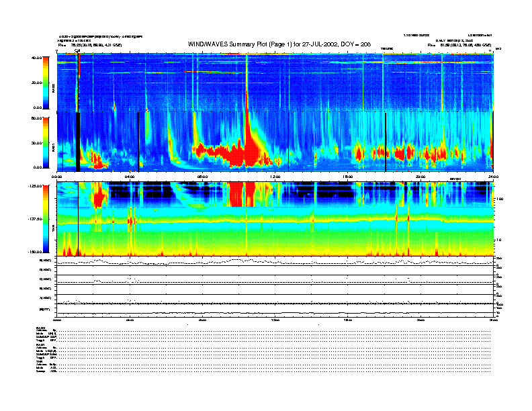Click the 20.00 label on RAD2 scale

click(36, 83)
